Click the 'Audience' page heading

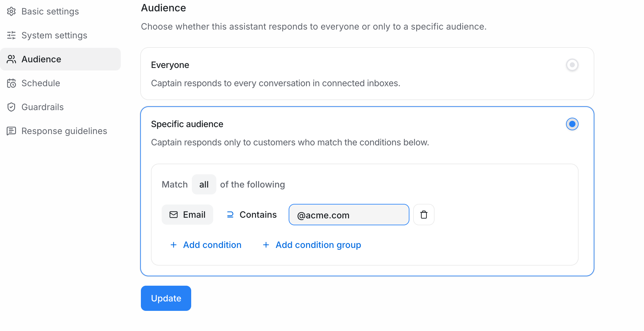pyautogui.click(x=164, y=8)
